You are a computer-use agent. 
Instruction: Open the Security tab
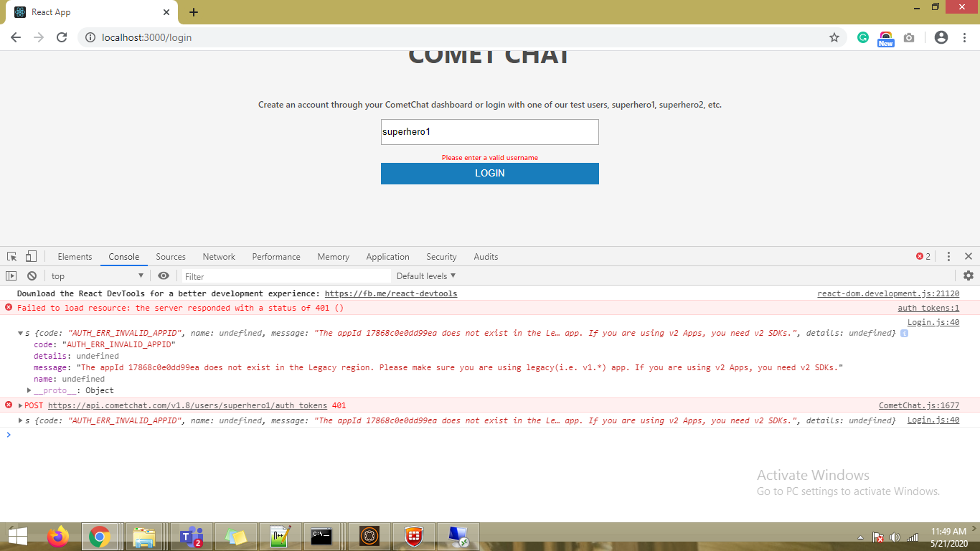[441, 256]
